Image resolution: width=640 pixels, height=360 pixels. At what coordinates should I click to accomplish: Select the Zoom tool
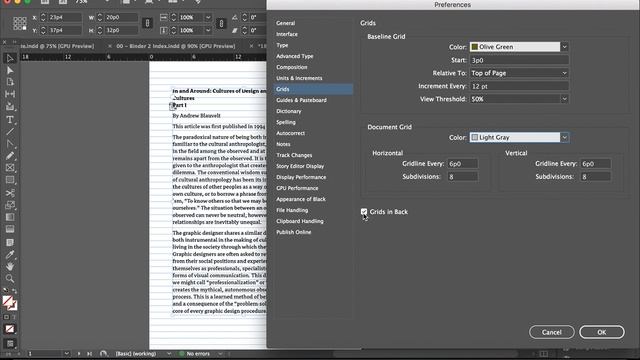tap(10, 279)
